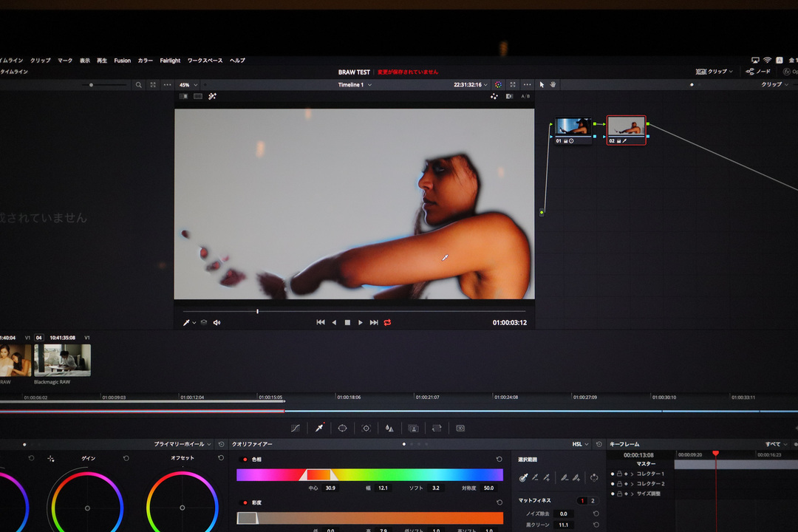798x532 pixels.
Task: Expand the コレクター 2 keyframe track
Action: click(x=632, y=484)
